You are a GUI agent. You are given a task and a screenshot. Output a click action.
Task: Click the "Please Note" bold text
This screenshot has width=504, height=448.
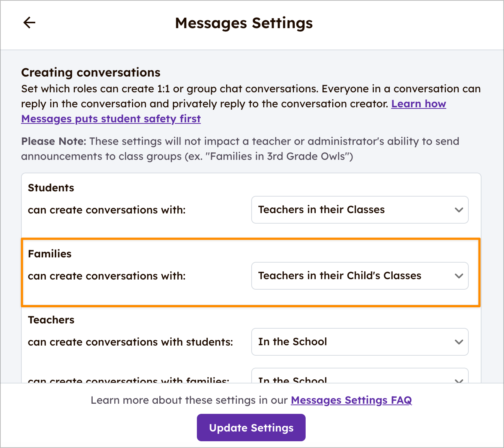click(54, 141)
